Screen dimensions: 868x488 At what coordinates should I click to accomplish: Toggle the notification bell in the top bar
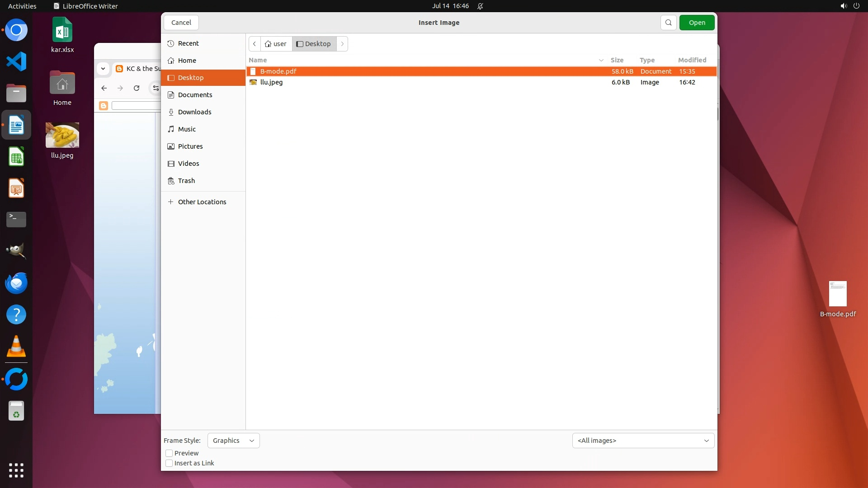pyautogui.click(x=480, y=6)
